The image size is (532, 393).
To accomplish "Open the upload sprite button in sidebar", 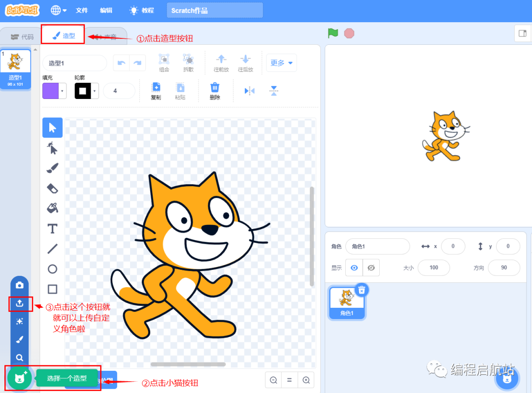I will click(20, 303).
